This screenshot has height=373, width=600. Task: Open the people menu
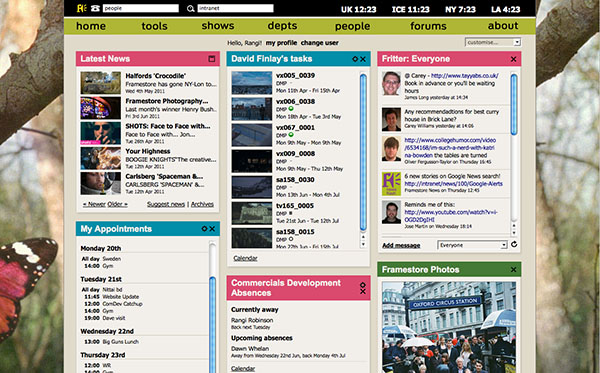pos(352,26)
